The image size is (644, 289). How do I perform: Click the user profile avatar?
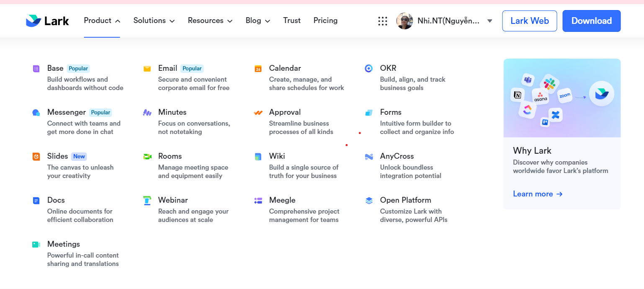pos(404,21)
